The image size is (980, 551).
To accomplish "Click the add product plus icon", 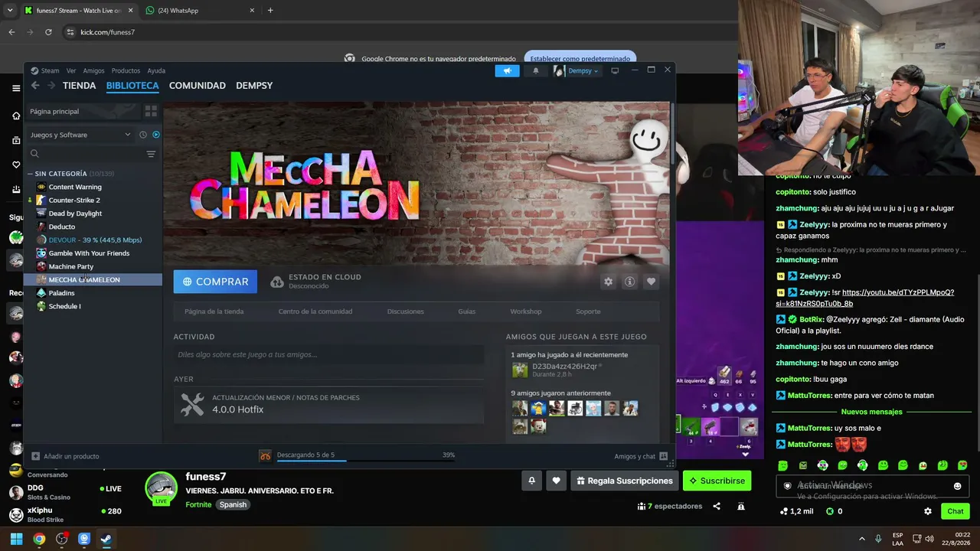I will click(x=35, y=456).
